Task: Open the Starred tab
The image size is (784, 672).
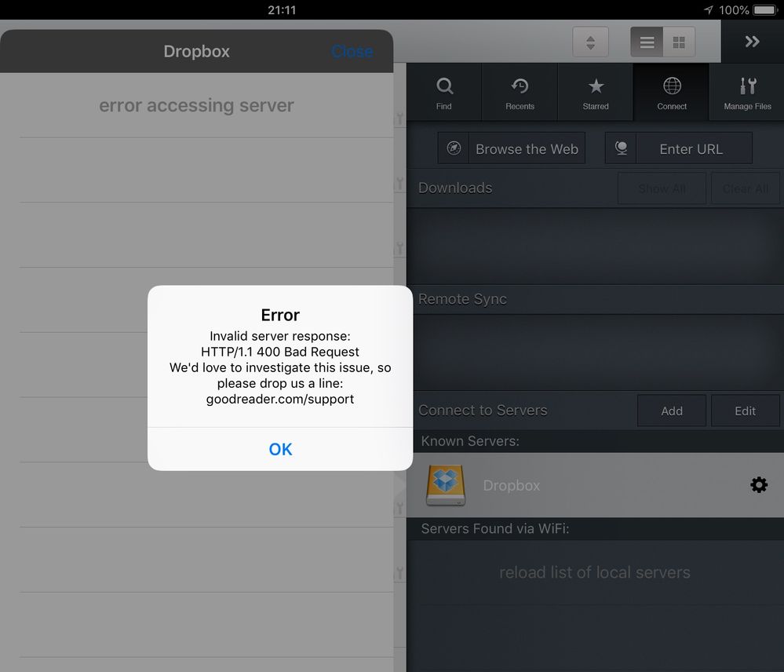Action: 596,93
